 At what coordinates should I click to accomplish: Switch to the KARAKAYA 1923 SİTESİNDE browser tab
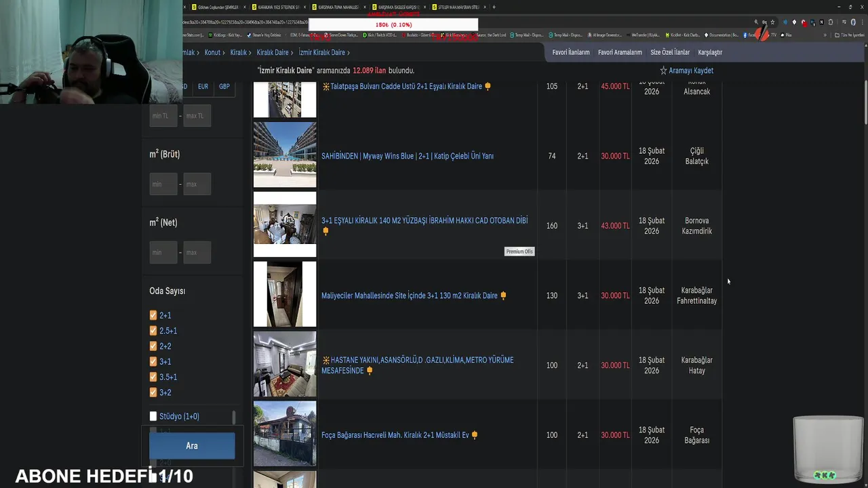coord(278,7)
